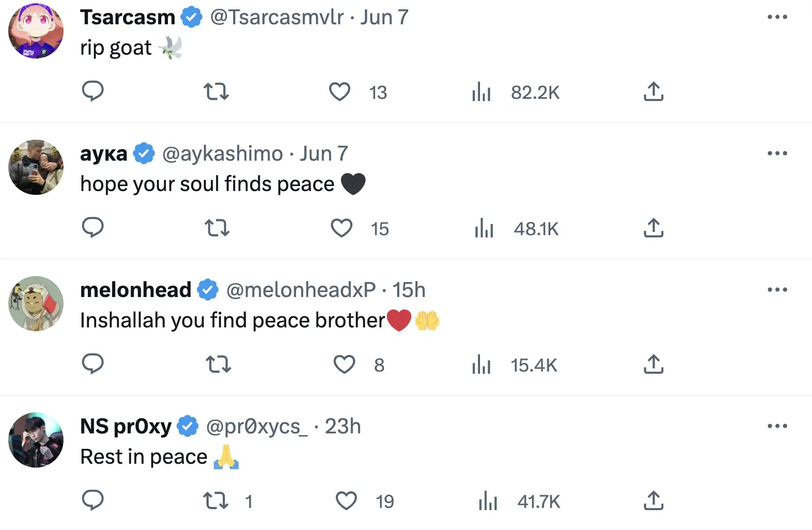The image size is (812, 530).
Task: Reply to Tsarcasm's "rip goat" tweet
Action: point(93,91)
